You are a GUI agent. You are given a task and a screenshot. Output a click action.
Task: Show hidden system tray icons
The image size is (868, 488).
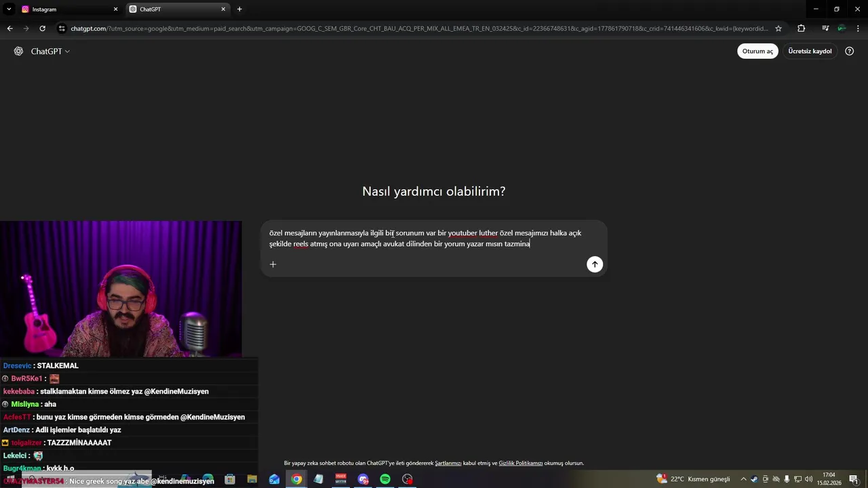(744, 479)
